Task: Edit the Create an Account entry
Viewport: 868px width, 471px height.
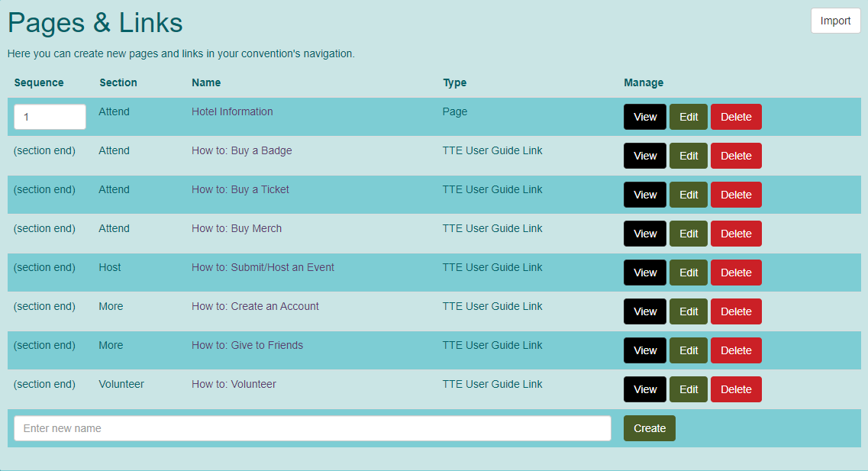Action: (689, 311)
